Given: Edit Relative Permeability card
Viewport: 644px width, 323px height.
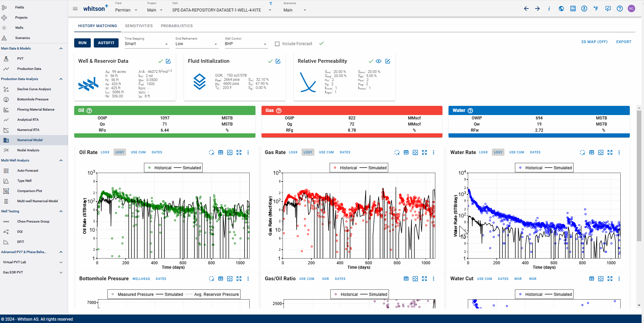Looking at the screenshot, I should 388,61.
